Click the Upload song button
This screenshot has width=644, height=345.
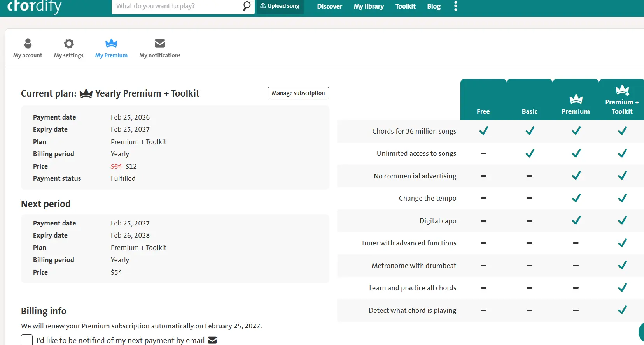pyautogui.click(x=280, y=6)
